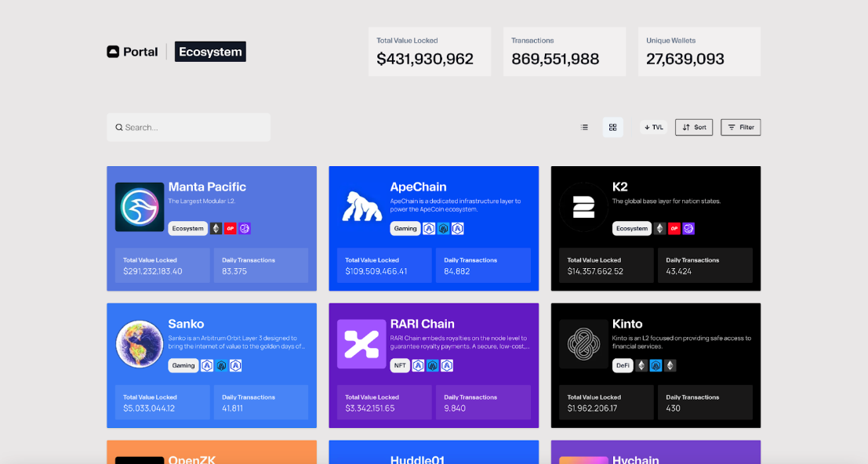Open the K2 card title
This screenshot has height=464, width=868.
[620, 187]
